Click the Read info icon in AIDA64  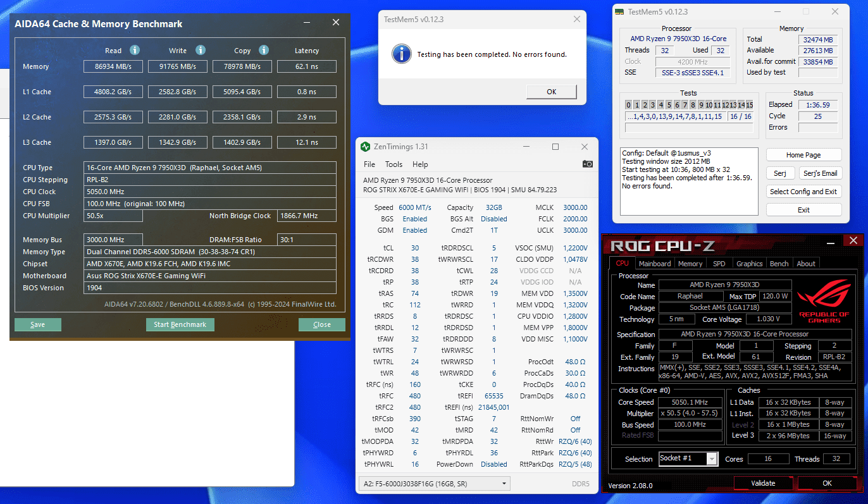point(134,50)
